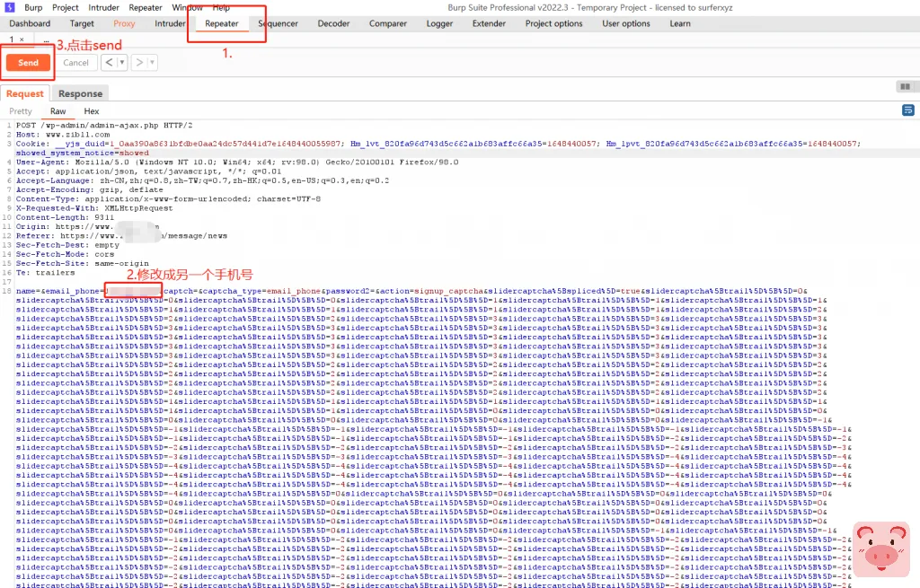
Task: Open the Learn tab
Action: (680, 23)
